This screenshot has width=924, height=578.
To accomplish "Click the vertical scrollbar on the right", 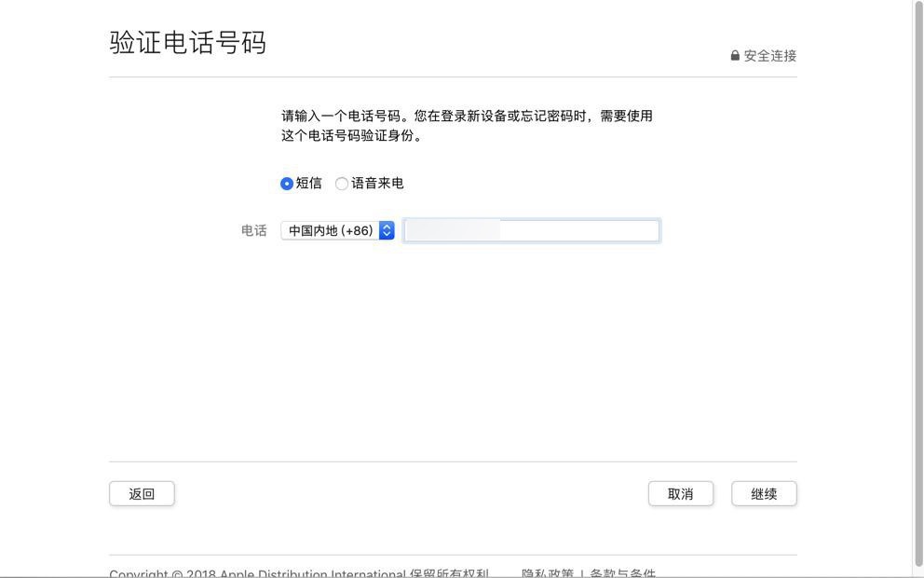I will click(917, 280).
